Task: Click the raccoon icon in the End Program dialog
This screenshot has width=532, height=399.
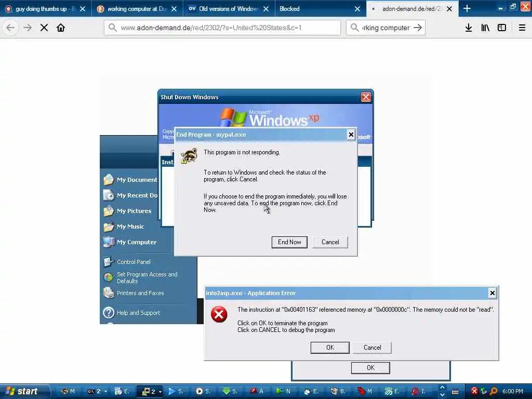Action: point(189,156)
